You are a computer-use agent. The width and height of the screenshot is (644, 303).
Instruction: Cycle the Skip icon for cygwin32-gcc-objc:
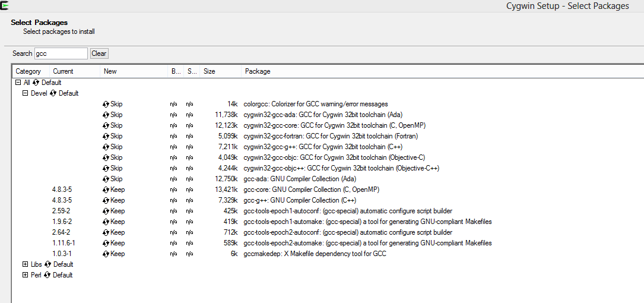click(x=106, y=157)
